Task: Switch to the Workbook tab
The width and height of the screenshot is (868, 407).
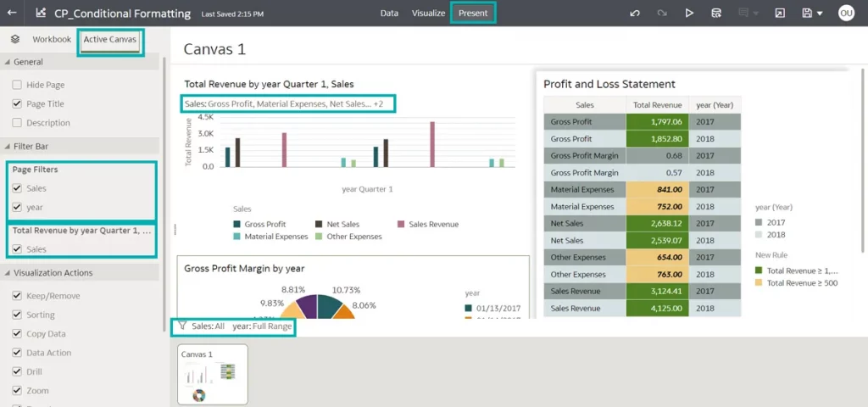Action: click(x=52, y=40)
